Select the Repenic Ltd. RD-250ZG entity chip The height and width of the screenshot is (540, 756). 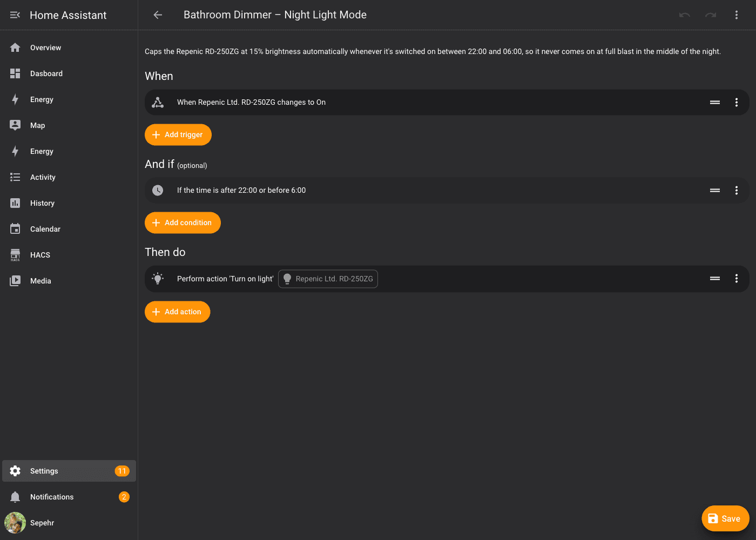coord(328,279)
